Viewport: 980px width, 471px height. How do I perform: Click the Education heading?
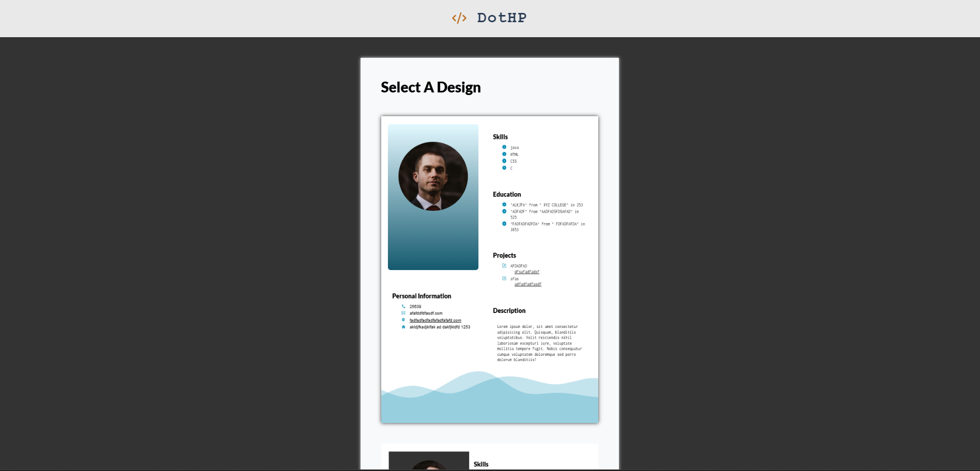(507, 194)
